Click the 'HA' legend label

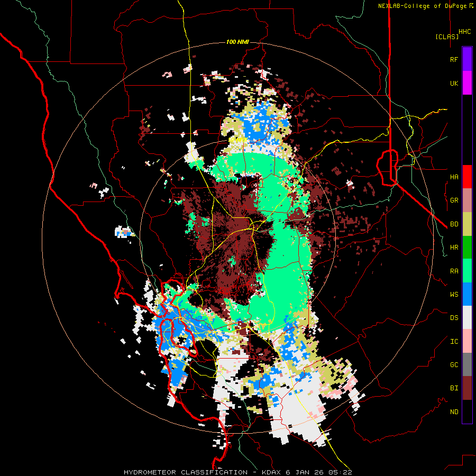454,177
